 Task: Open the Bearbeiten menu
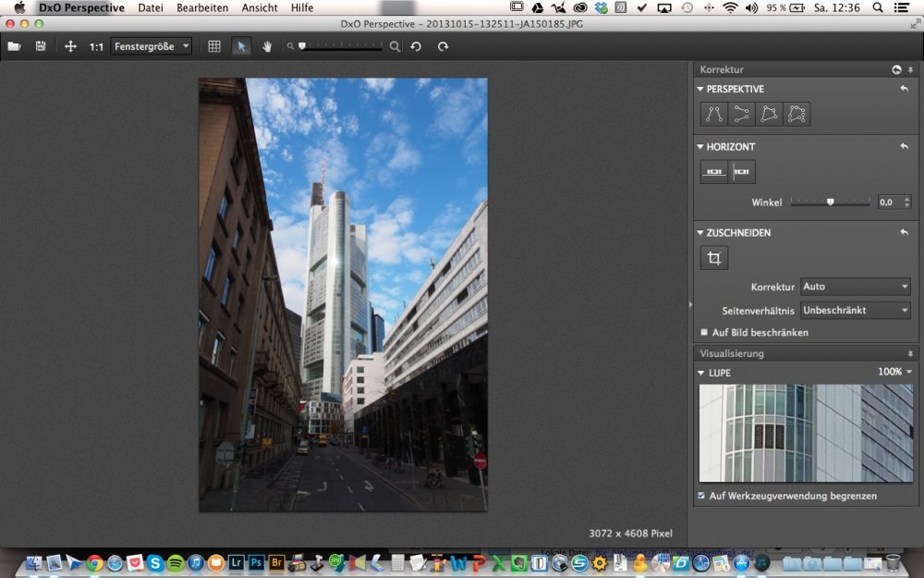tap(202, 7)
